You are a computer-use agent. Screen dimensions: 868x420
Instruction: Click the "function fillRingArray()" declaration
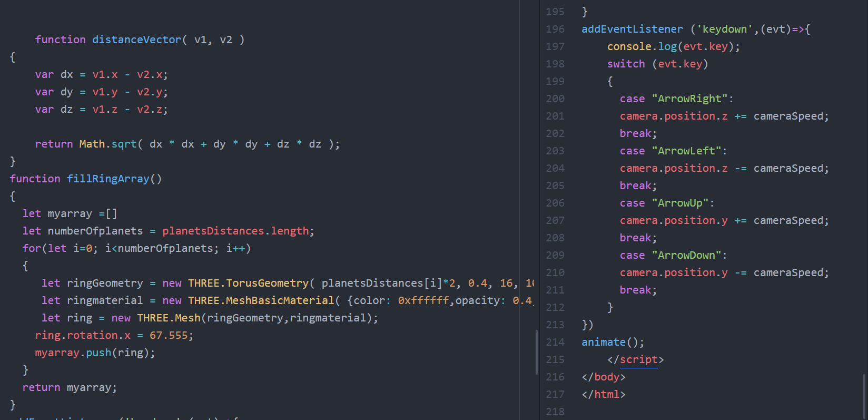86,179
